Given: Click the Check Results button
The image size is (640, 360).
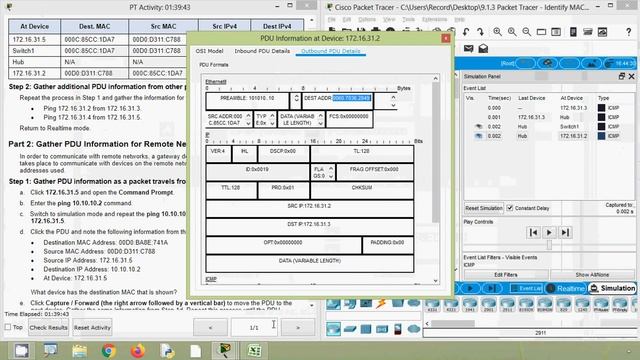Looking at the screenshot, I should pyautogui.click(x=49, y=327).
